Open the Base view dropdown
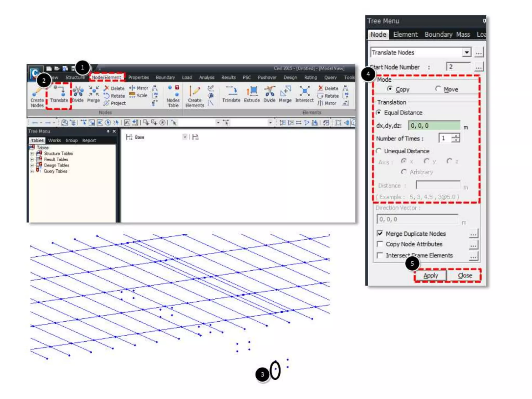Screen dimensions: 532x399 (x=185, y=137)
